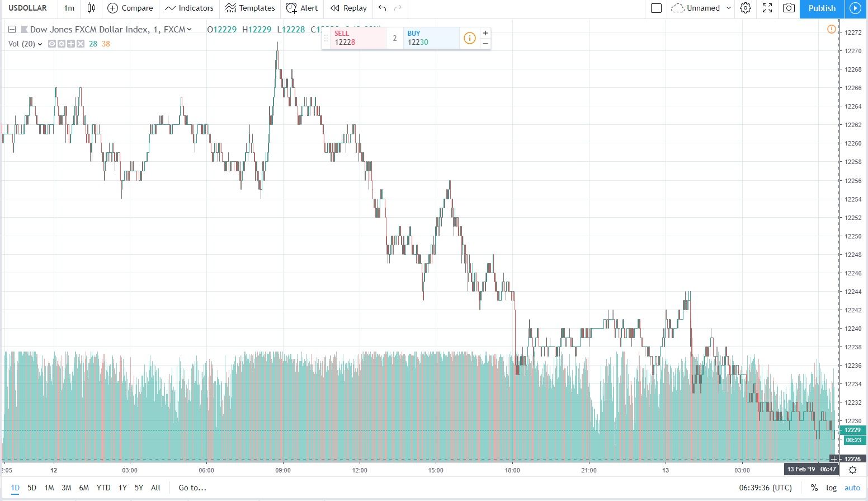Open chart settings gear in top toolbar
Viewport: 868px width, 501px height.
[746, 8]
